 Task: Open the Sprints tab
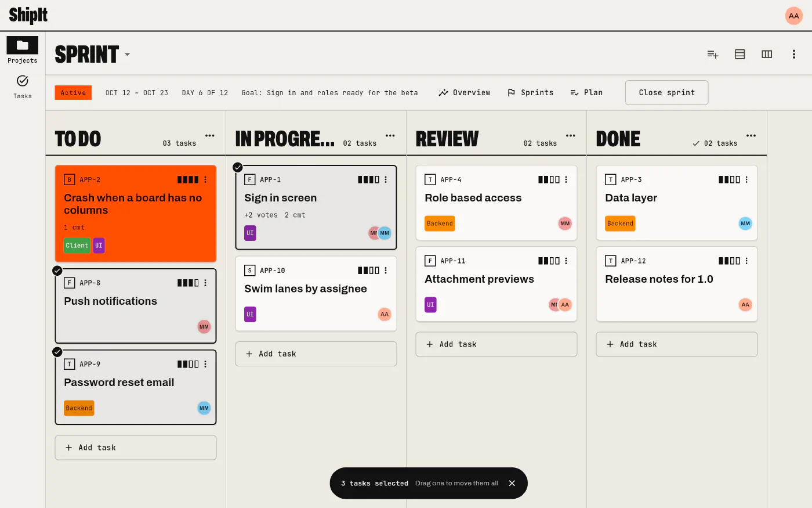pyautogui.click(x=531, y=93)
